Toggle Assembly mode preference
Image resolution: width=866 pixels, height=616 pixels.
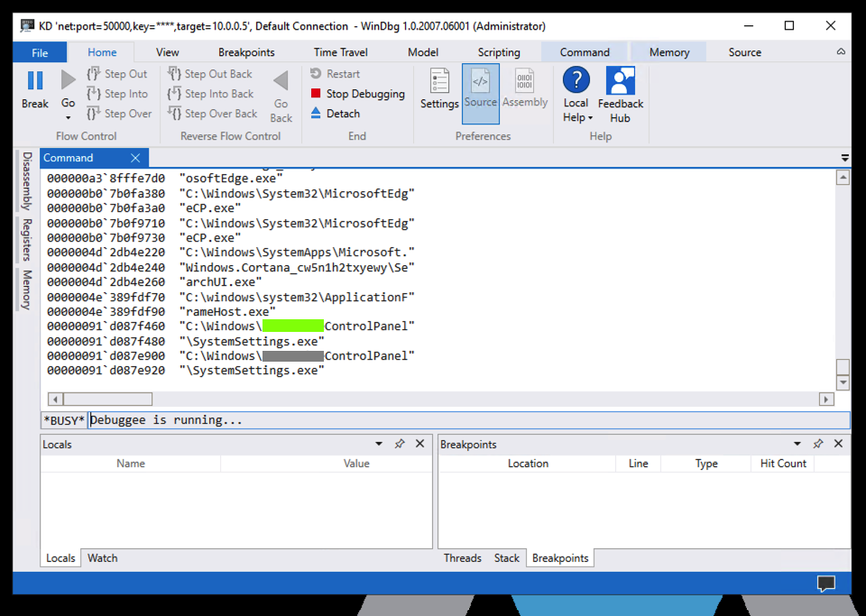click(x=525, y=88)
